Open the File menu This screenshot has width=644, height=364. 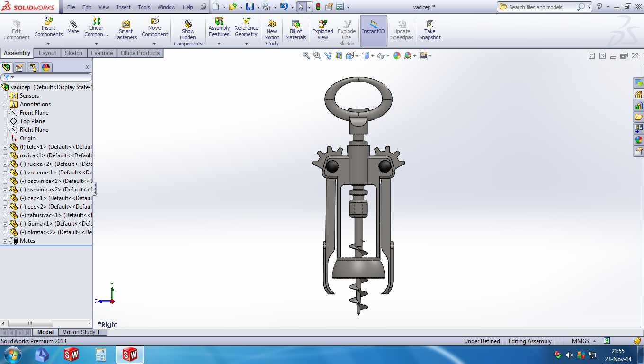click(x=71, y=7)
